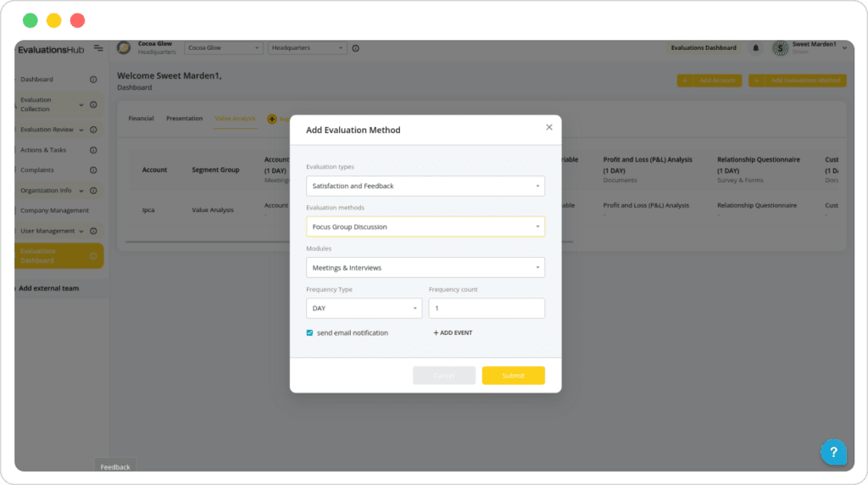The width and height of the screenshot is (868, 485).
Task: Click info icon beside Complaints sidebar item
Action: pyautogui.click(x=93, y=170)
